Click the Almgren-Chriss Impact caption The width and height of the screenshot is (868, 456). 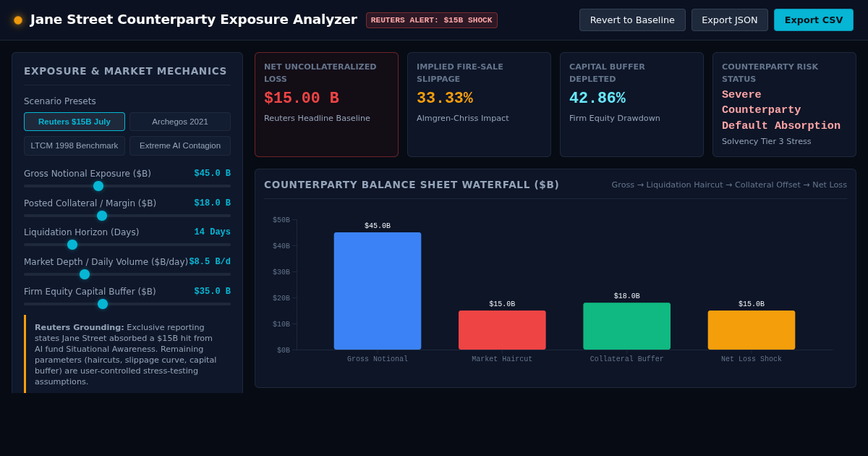pyautogui.click(x=463, y=118)
